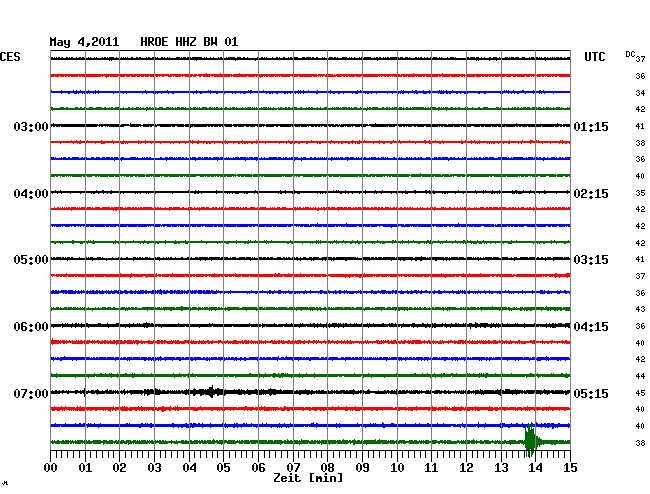Screen dimensions: 650x494
Task: Select minute tick label 08
Action: click(x=327, y=468)
